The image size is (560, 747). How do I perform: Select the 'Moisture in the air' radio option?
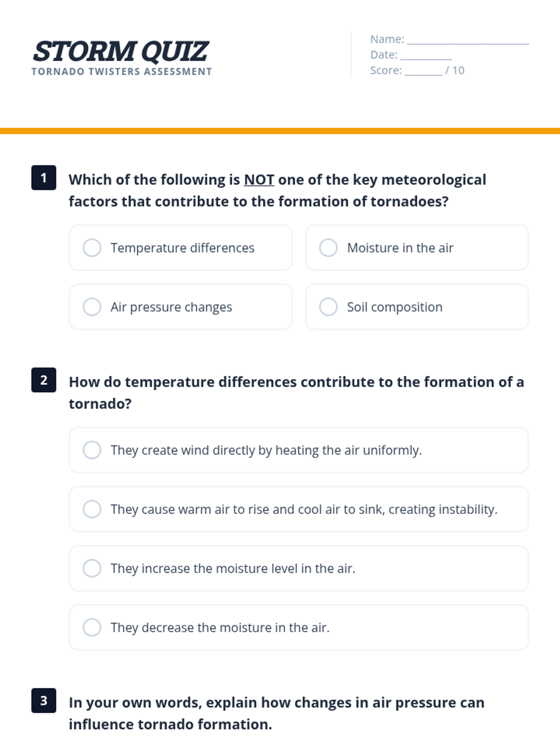pos(328,248)
